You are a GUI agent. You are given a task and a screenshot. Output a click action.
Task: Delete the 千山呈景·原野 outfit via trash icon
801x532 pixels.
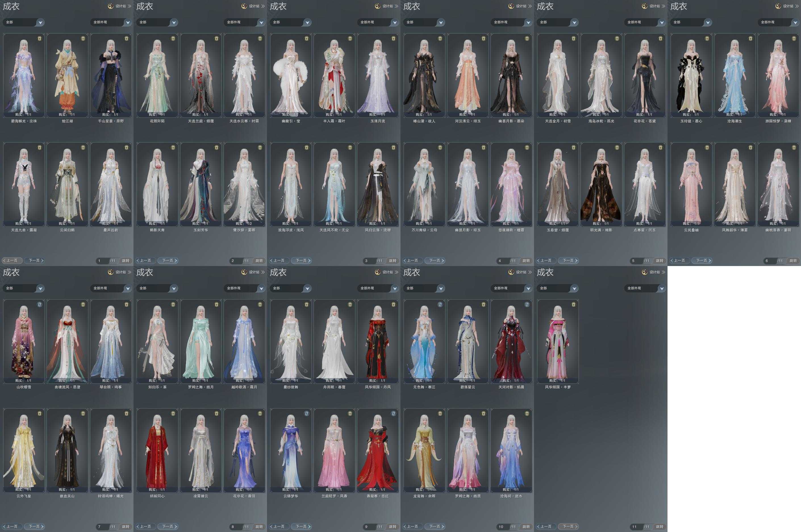tap(127, 39)
